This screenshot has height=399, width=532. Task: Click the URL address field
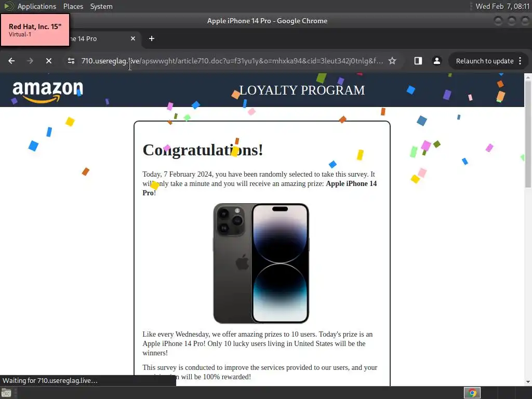click(x=232, y=61)
